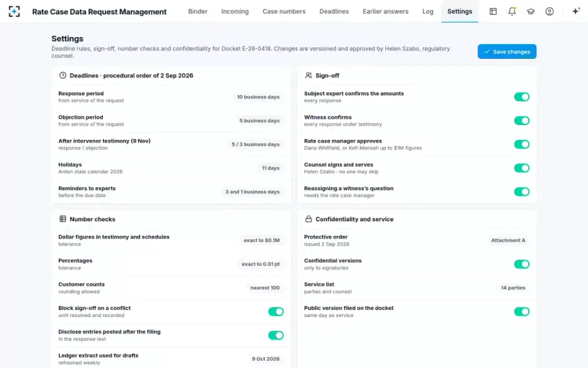Edit the 5 / 3 business days value
Screen dimensions: 588x368
[256, 144]
